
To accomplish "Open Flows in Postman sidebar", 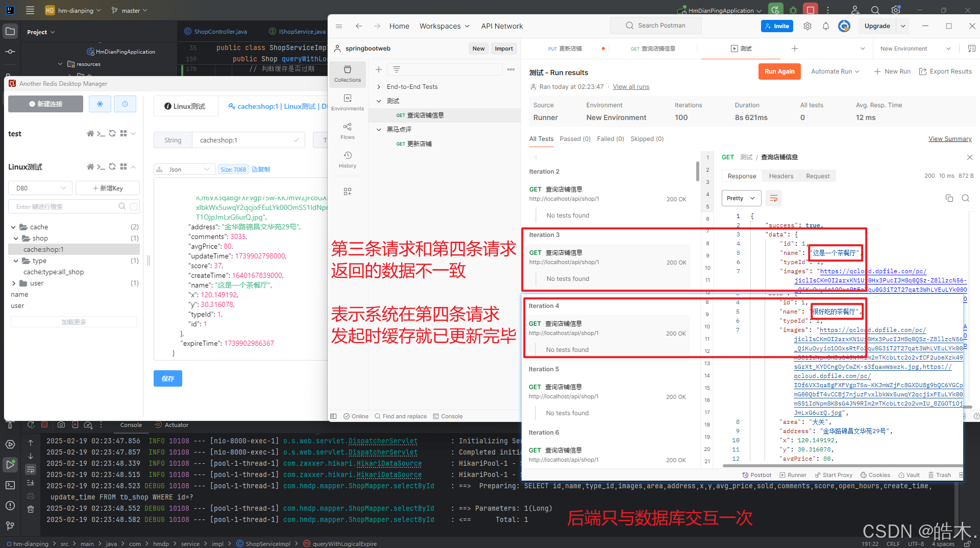I will click(348, 131).
